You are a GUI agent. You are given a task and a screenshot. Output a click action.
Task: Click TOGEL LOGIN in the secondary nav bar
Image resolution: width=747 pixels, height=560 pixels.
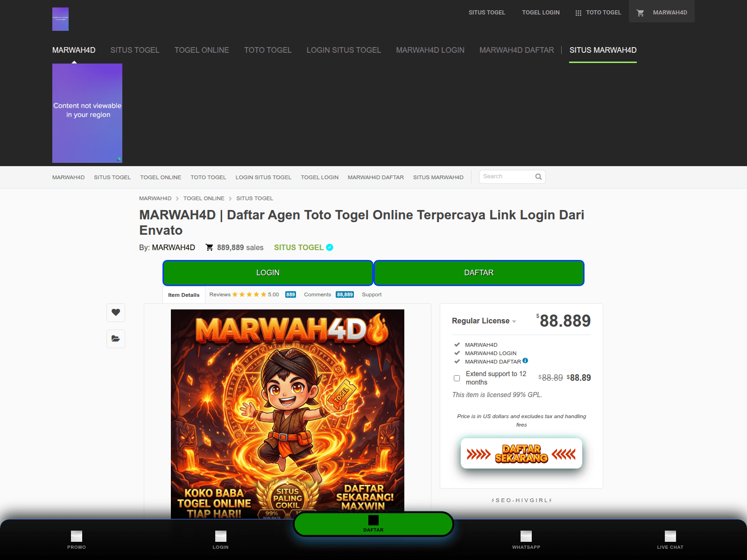click(x=319, y=177)
